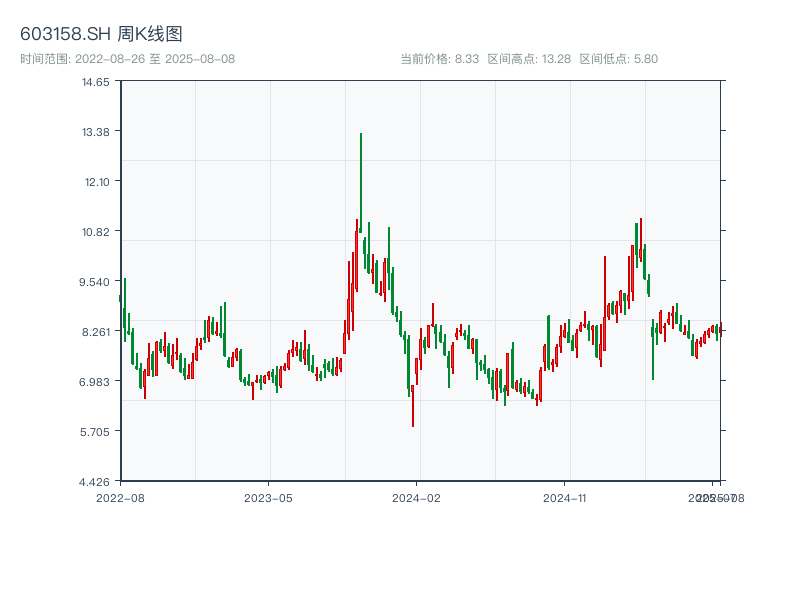
Task: Click the 8.261 y-axis tick label
Action: click(96, 332)
